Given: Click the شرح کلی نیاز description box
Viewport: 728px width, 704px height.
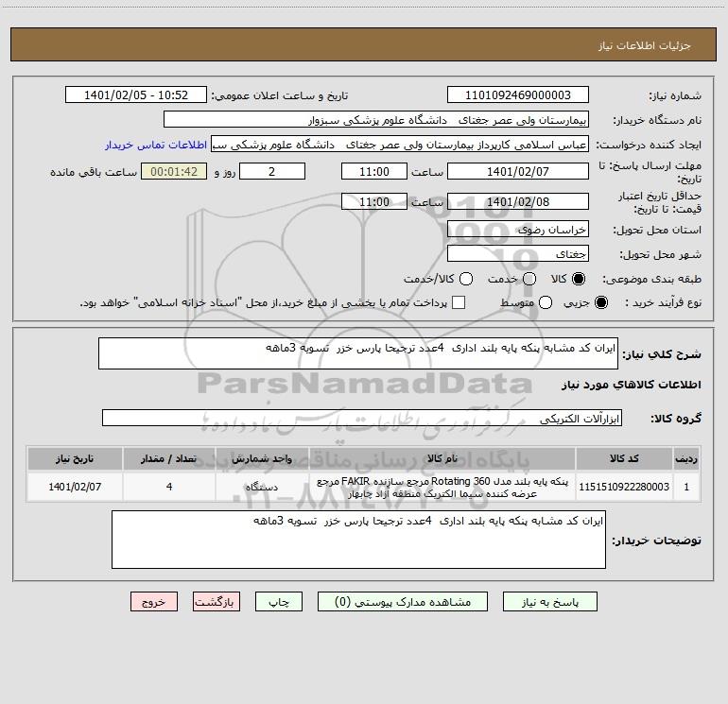Looking at the screenshot, I should 358,353.
